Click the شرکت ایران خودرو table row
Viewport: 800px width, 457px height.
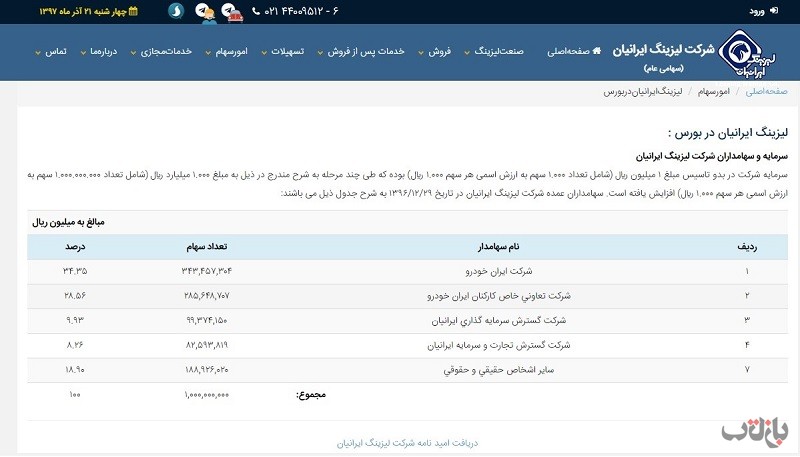(400, 271)
